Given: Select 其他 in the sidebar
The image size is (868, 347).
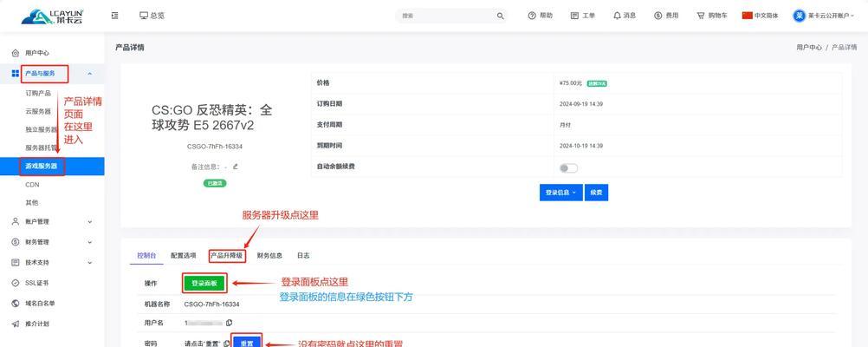Looking at the screenshot, I should [31, 203].
